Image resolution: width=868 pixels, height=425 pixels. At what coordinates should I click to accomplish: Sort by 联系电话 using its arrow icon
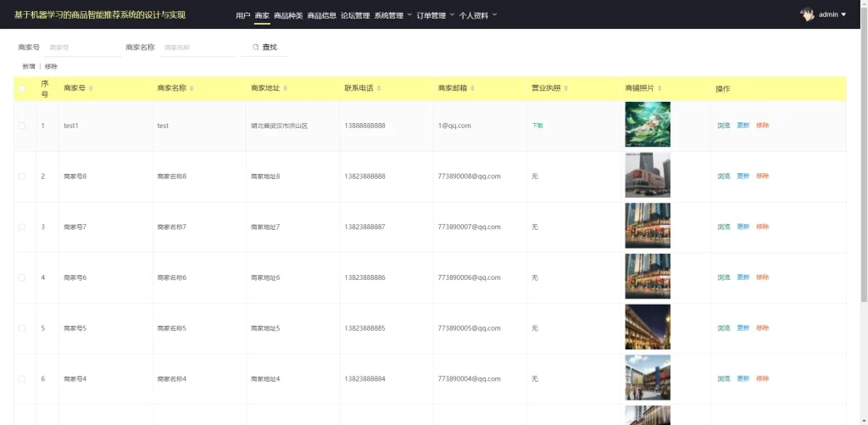[x=379, y=88]
